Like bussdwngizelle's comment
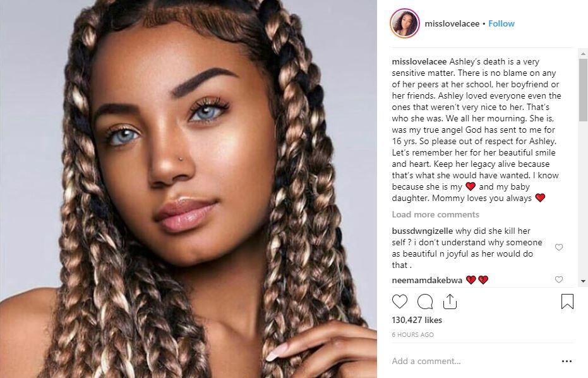The width and height of the screenshot is (588, 378). click(x=559, y=247)
